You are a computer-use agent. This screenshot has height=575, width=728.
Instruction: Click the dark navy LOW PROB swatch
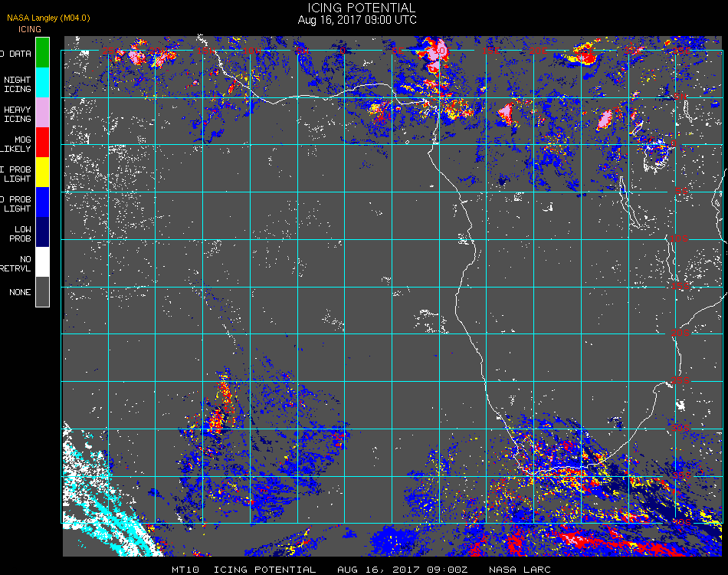(x=42, y=232)
